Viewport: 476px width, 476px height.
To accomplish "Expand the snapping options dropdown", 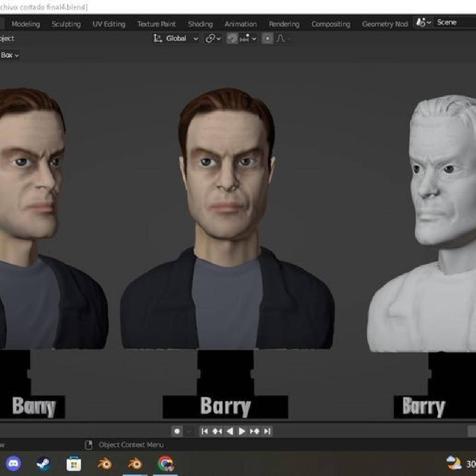I will pos(249,38).
